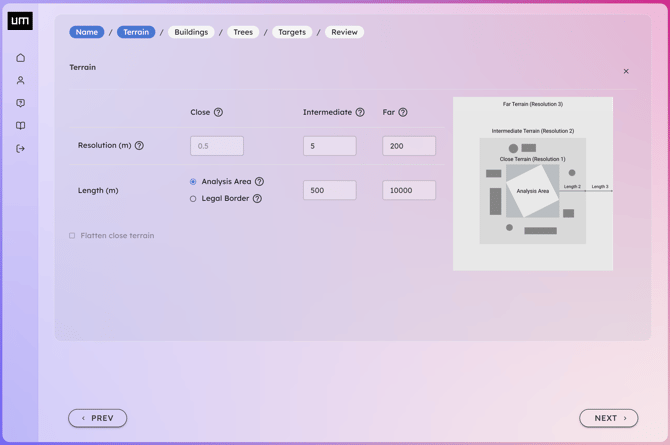The height and width of the screenshot is (445, 670).
Task: Open the home page from sidebar
Action: click(20, 58)
